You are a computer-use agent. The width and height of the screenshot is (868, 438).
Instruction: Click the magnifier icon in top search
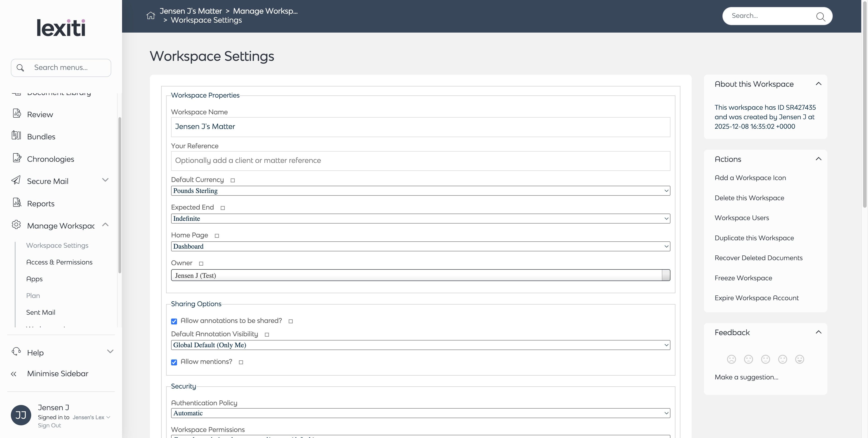(821, 17)
